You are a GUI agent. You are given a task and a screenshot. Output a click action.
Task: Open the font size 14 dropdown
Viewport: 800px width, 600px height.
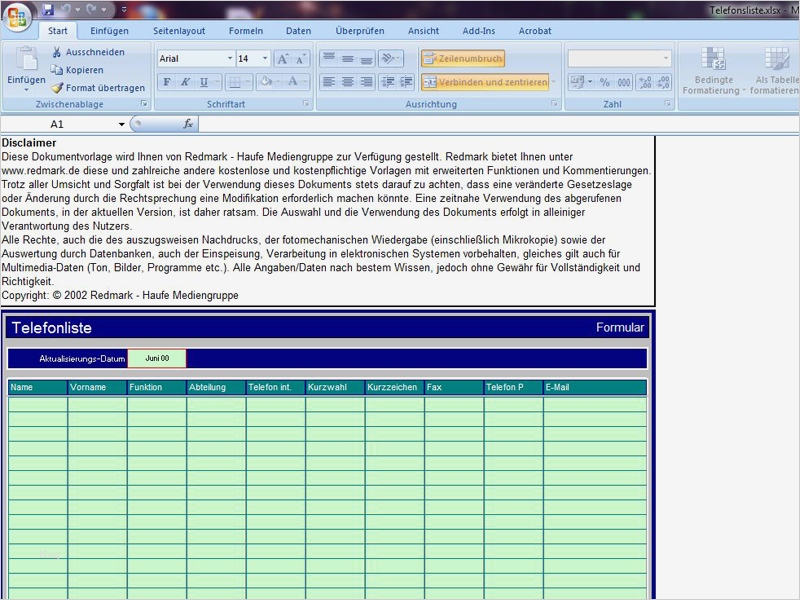point(265,58)
